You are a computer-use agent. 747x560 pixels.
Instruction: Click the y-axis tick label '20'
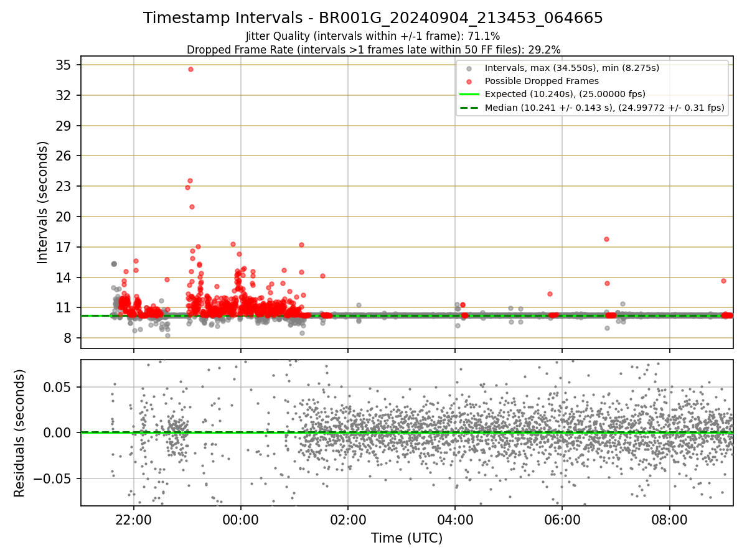point(63,217)
